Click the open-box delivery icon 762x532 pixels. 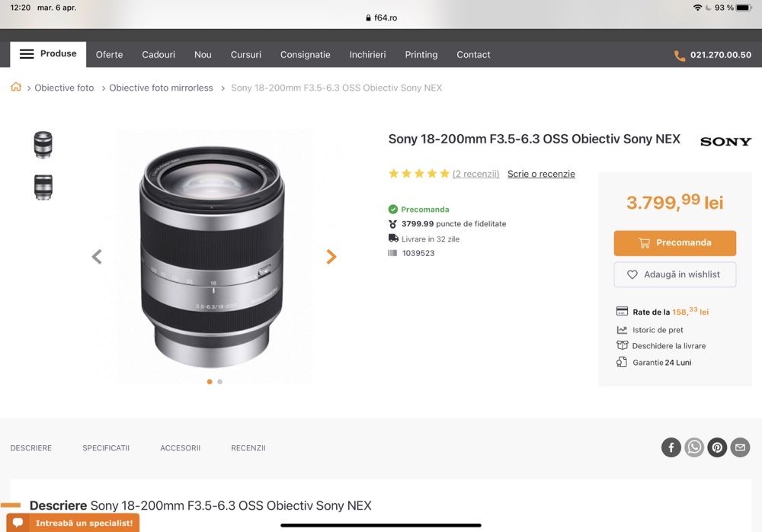point(622,345)
